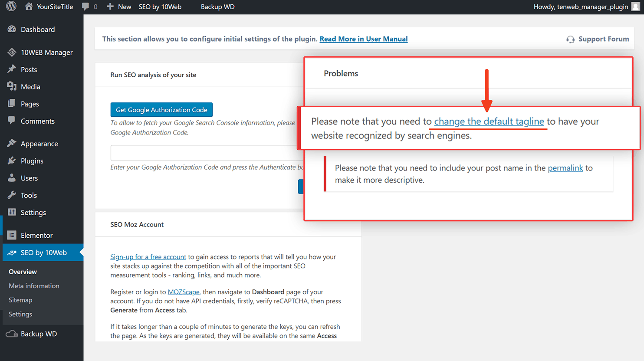Open the MOZScape link
Viewport: 644px width, 361px height.
click(x=184, y=292)
